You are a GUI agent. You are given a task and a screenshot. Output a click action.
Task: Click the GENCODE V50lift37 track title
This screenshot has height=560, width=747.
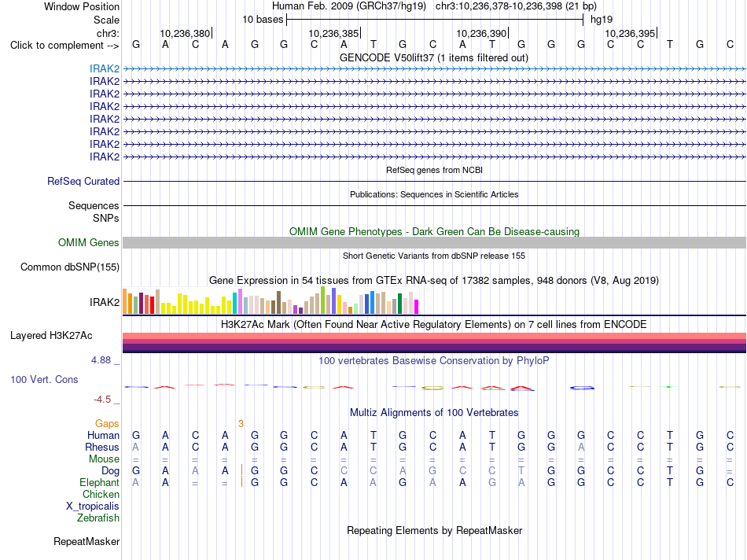pyautogui.click(x=434, y=57)
